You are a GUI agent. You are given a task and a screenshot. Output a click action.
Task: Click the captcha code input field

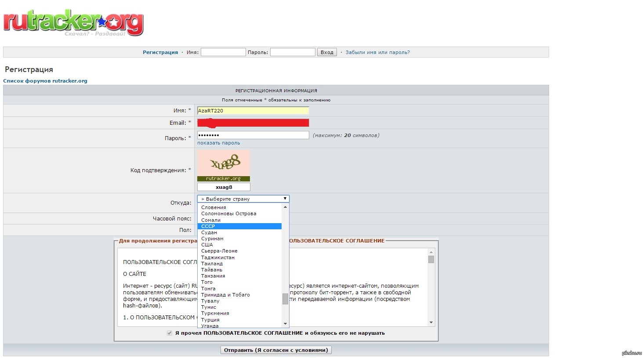(224, 187)
